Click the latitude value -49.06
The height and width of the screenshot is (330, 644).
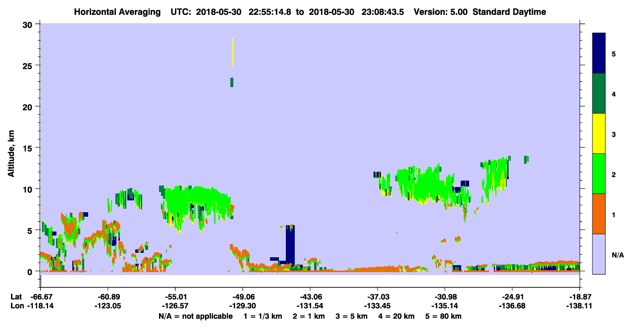(242, 296)
